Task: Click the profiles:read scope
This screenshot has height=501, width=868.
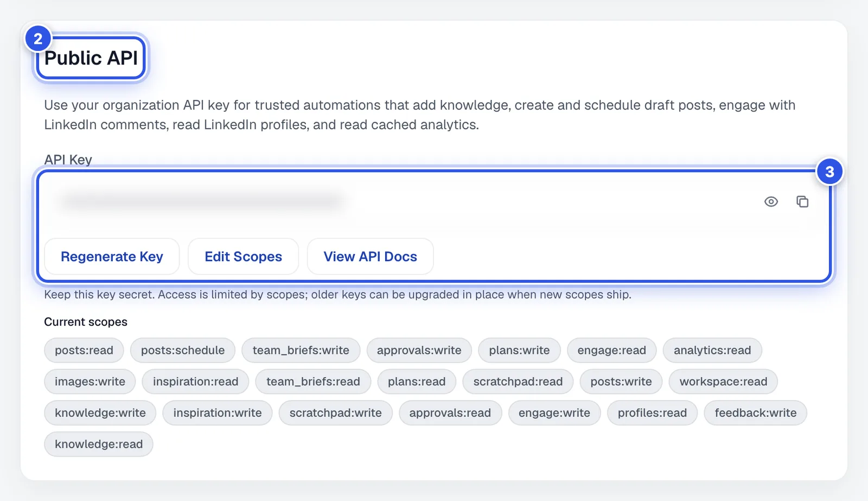Action: click(652, 413)
